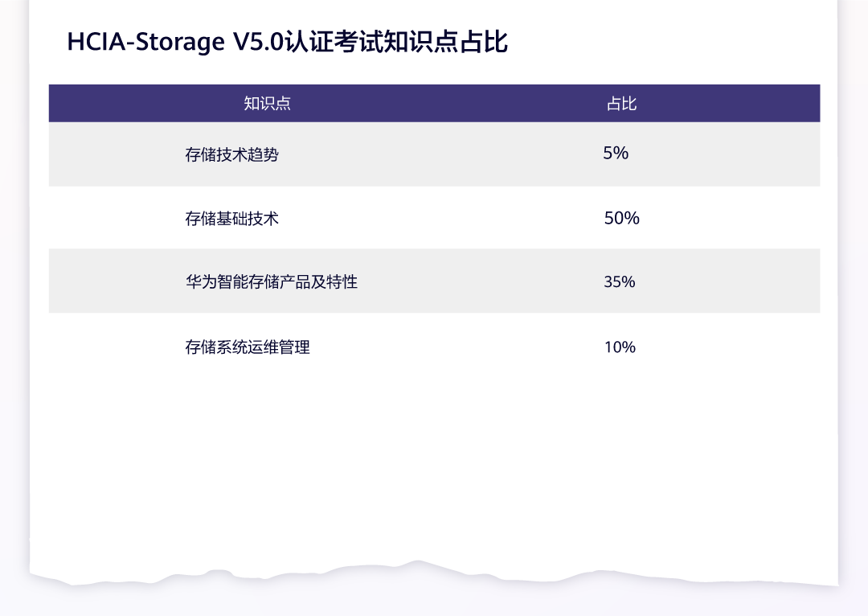Click the 存储技术趋势 row label
This screenshot has height=616, width=868.
(x=232, y=154)
